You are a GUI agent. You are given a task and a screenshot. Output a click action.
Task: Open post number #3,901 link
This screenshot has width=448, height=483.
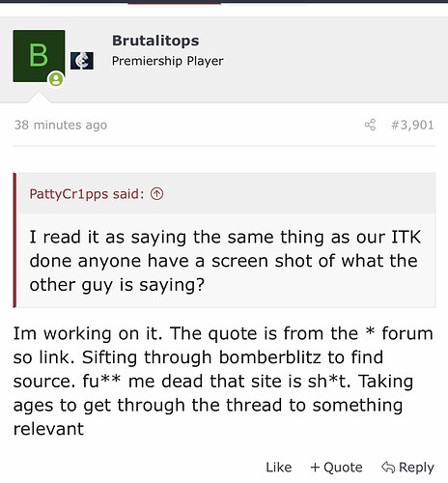[x=412, y=125]
